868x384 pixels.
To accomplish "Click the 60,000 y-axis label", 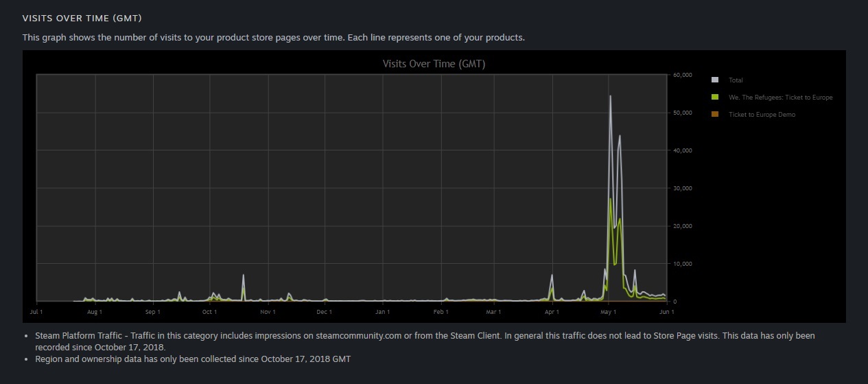I will 682,75.
